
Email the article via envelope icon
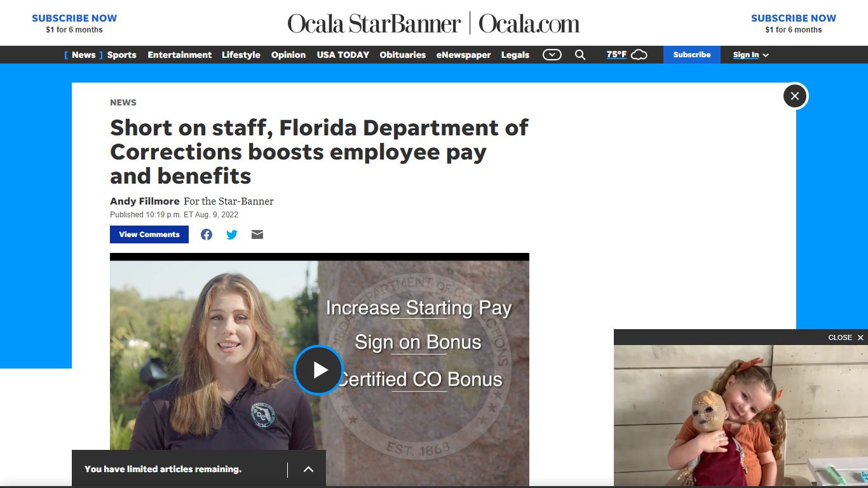[x=257, y=234]
